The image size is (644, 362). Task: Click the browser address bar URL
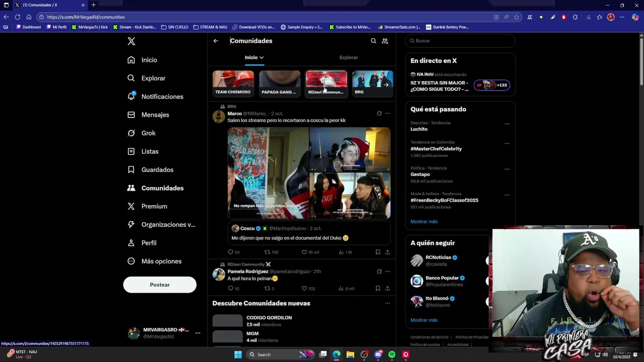tap(86, 17)
